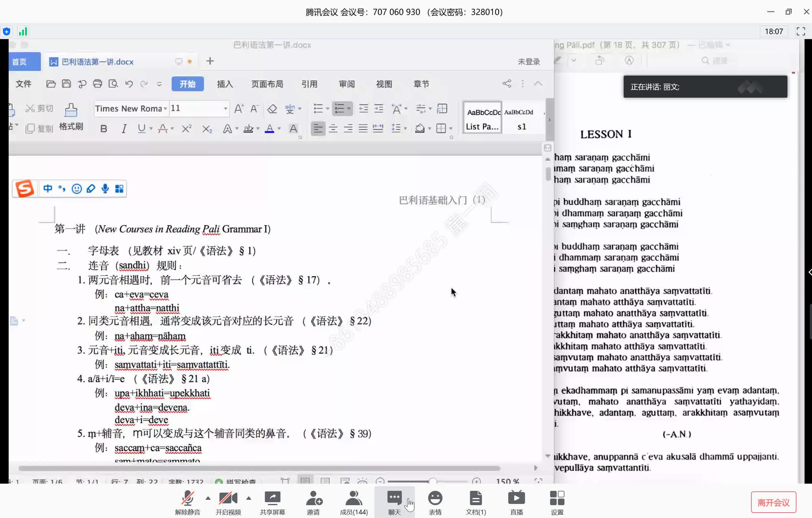Click the Font color icon
Viewport: 812px width, 518px height.
click(x=269, y=128)
